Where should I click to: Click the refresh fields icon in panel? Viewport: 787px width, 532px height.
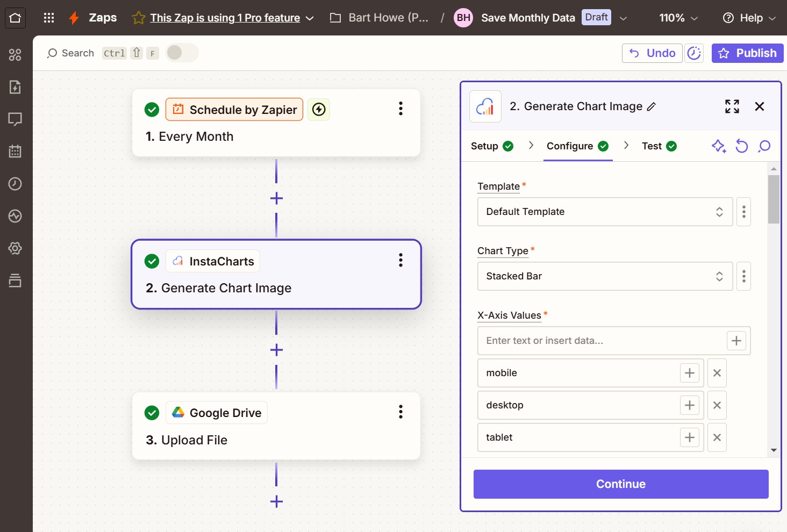[x=742, y=146]
